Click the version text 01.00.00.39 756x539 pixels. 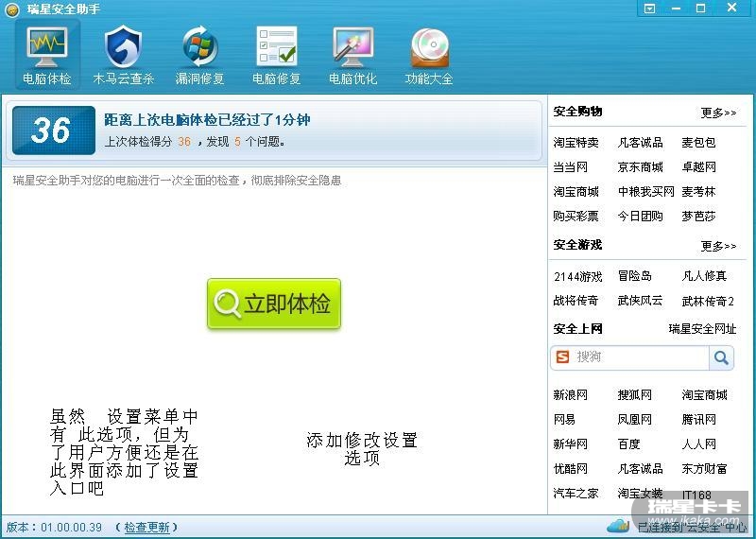point(72,527)
